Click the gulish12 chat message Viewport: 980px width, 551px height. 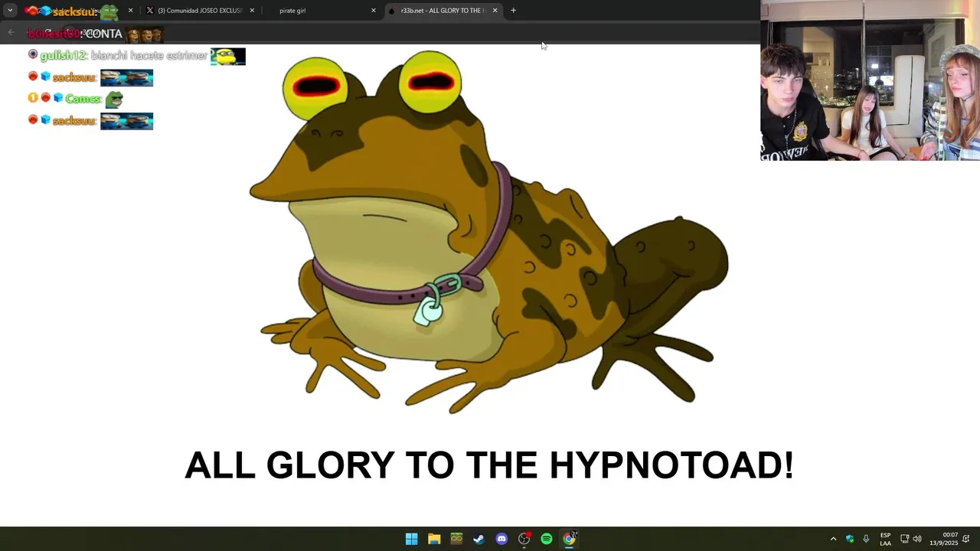(136, 56)
